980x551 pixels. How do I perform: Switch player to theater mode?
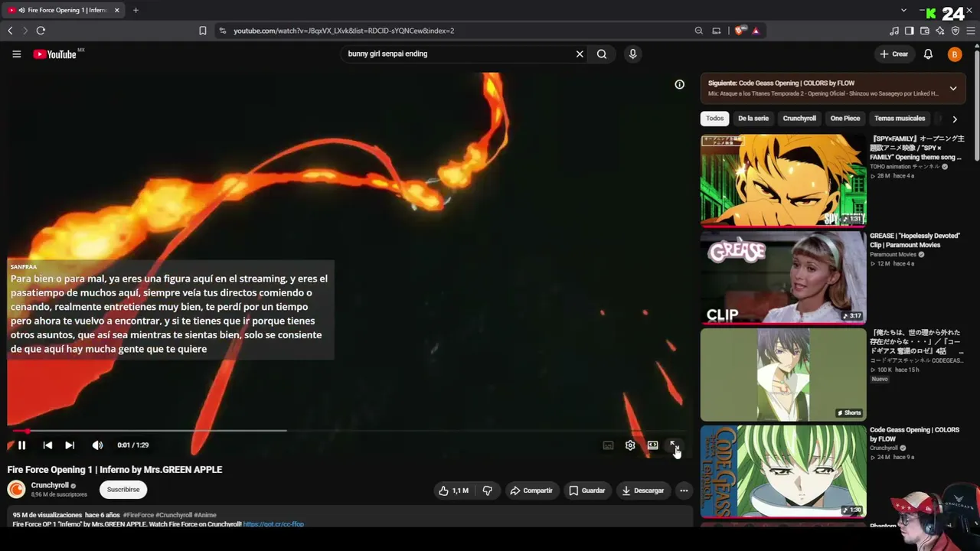(652, 445)
